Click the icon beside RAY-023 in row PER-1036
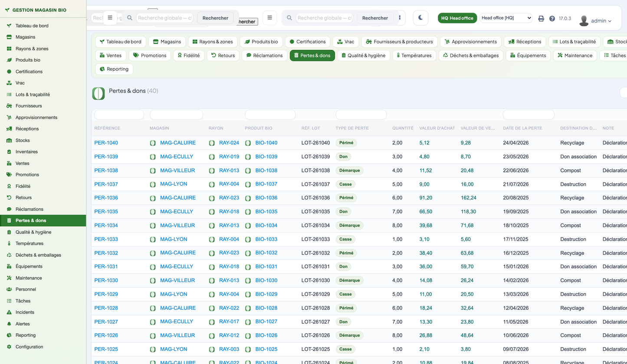Viewport: 627px width, 364px height. [212, 198]
